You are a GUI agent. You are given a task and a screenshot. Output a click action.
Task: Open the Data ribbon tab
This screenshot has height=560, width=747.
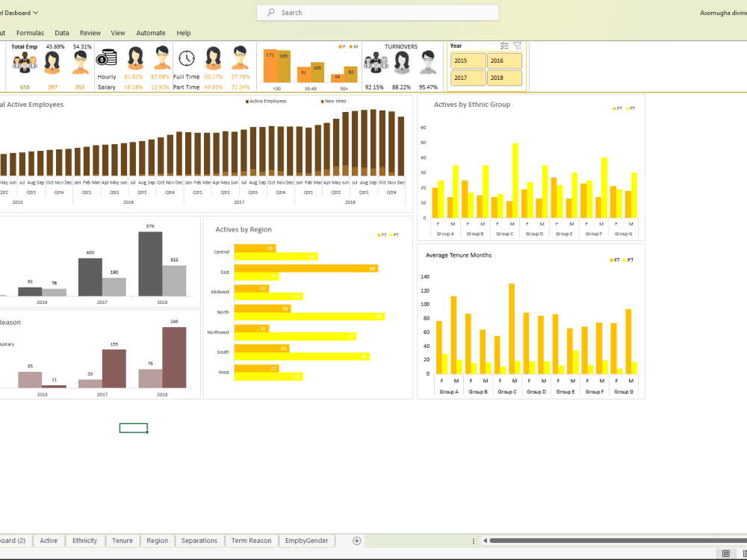point(62,33)
